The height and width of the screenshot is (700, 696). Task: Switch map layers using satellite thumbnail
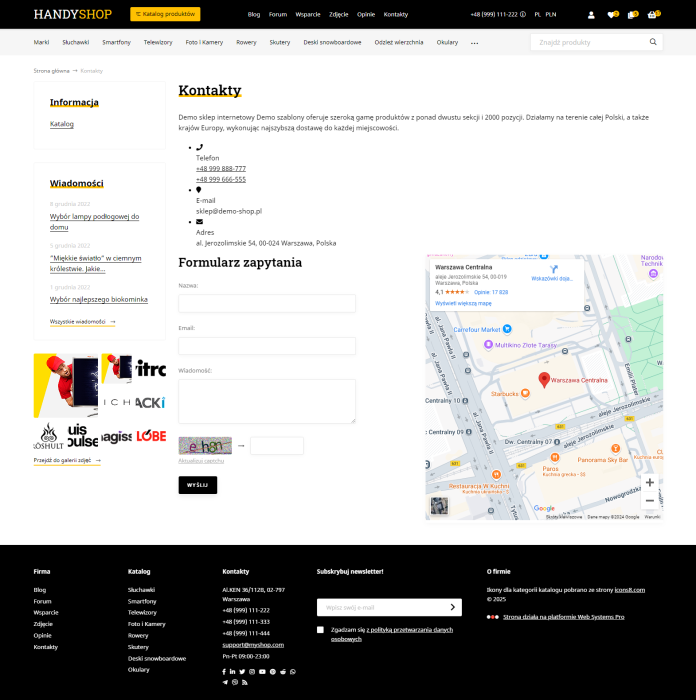click(x=439, y=506)
